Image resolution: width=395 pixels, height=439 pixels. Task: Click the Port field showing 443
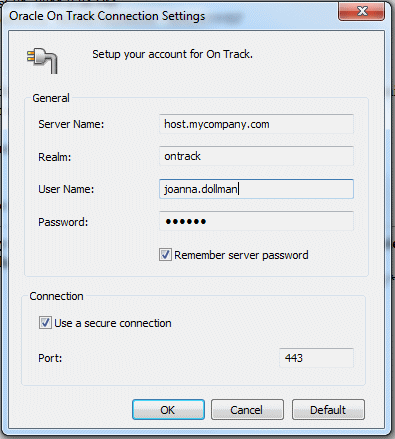click(316, 358)
